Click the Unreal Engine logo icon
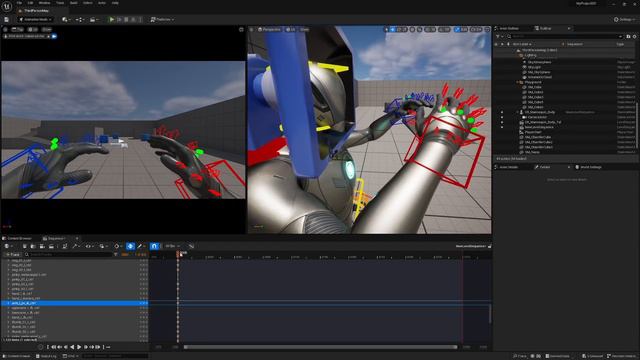 click(x=7, y=6)
